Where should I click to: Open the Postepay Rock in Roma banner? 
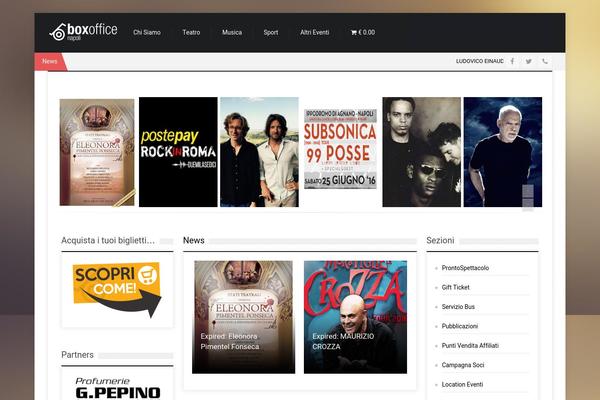pyautogui.click(x=178, y=152)
